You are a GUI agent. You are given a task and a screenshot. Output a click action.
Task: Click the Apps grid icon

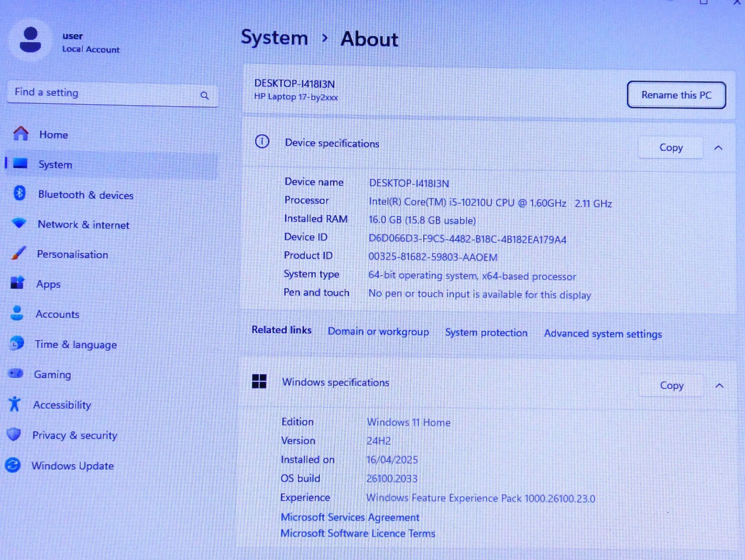[17, 283]
